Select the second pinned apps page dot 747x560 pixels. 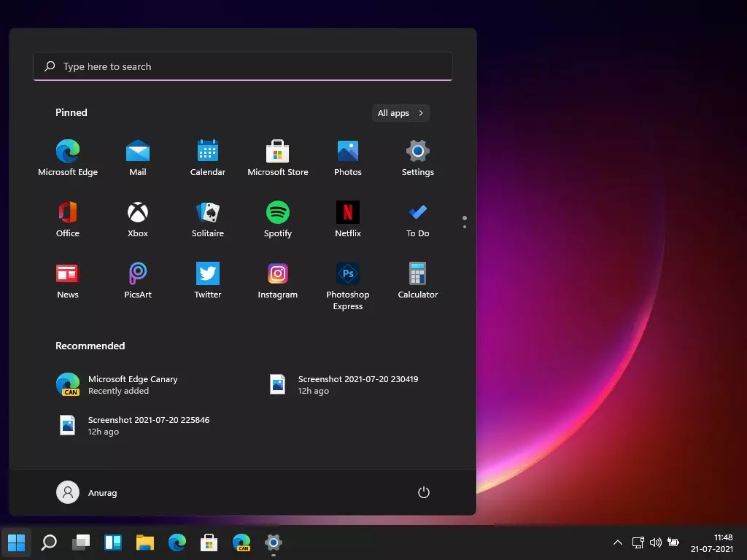pos(465,225)
